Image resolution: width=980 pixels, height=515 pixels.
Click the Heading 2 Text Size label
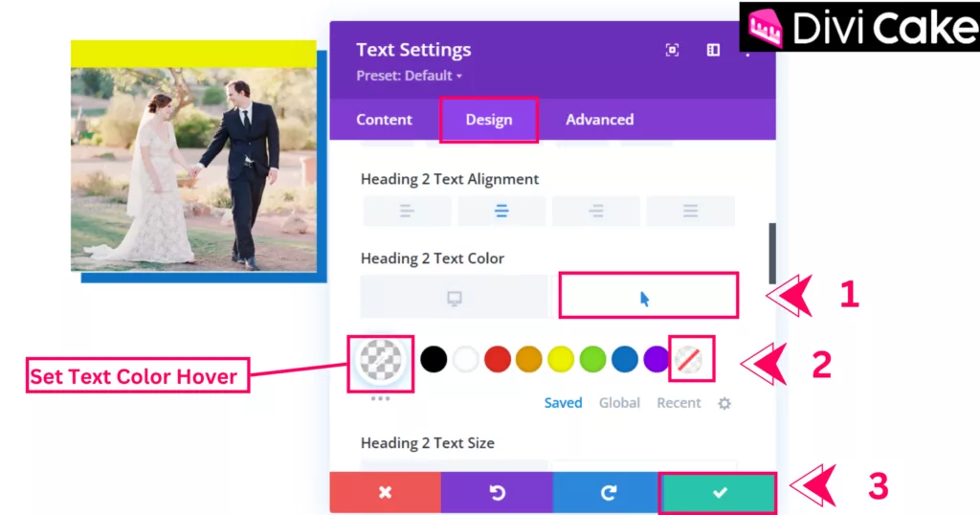(428, 442)
